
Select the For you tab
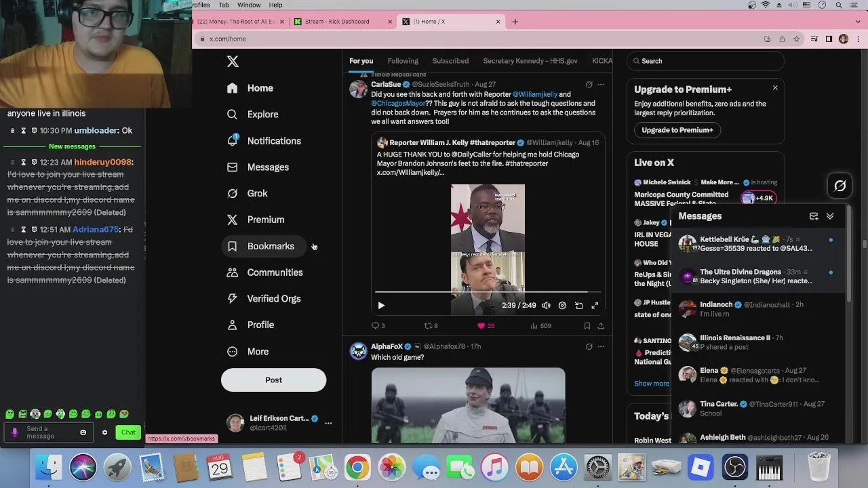(x=361, y=61)
